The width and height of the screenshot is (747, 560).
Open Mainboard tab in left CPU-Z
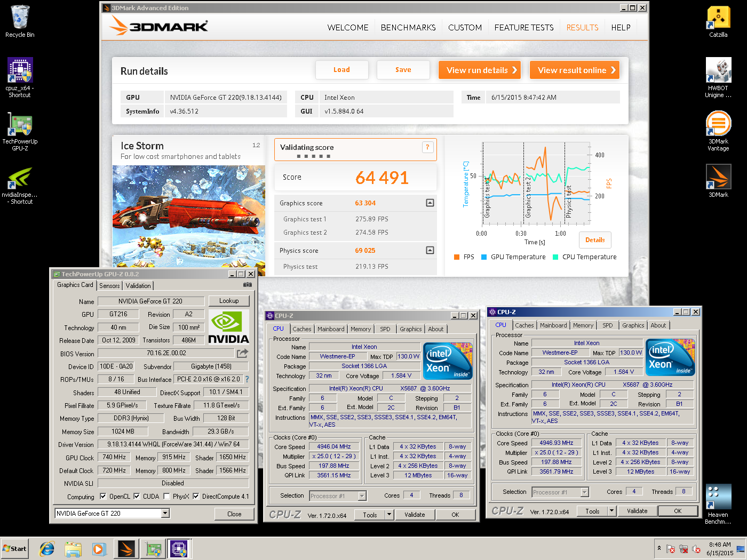331,329
